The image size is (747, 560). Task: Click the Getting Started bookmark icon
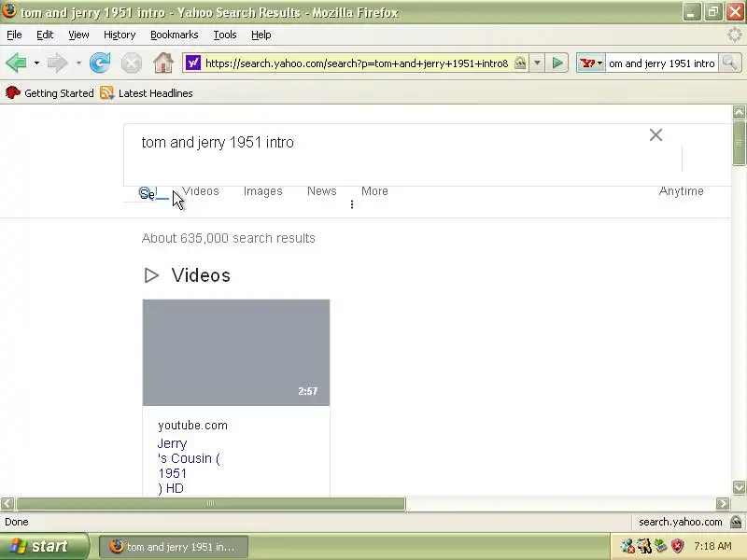13,92
